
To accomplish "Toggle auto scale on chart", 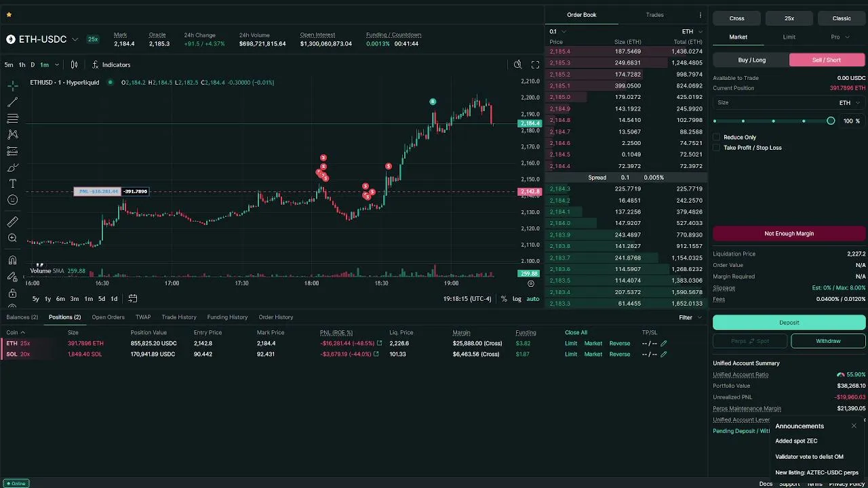I will (533, 299).
